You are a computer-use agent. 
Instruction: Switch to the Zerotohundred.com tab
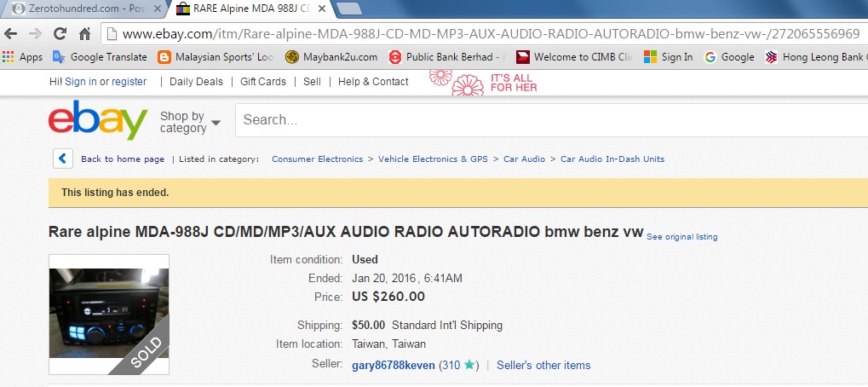pos(81,10)
